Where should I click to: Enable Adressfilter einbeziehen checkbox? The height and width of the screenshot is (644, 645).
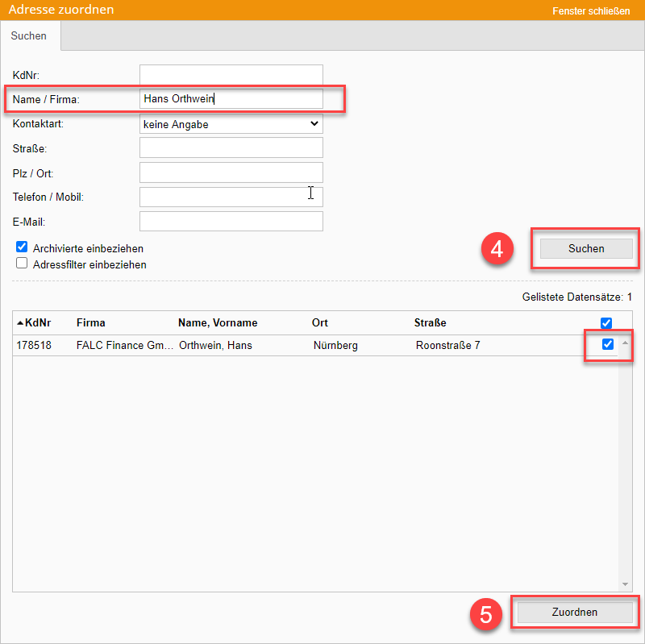point(22,264)
